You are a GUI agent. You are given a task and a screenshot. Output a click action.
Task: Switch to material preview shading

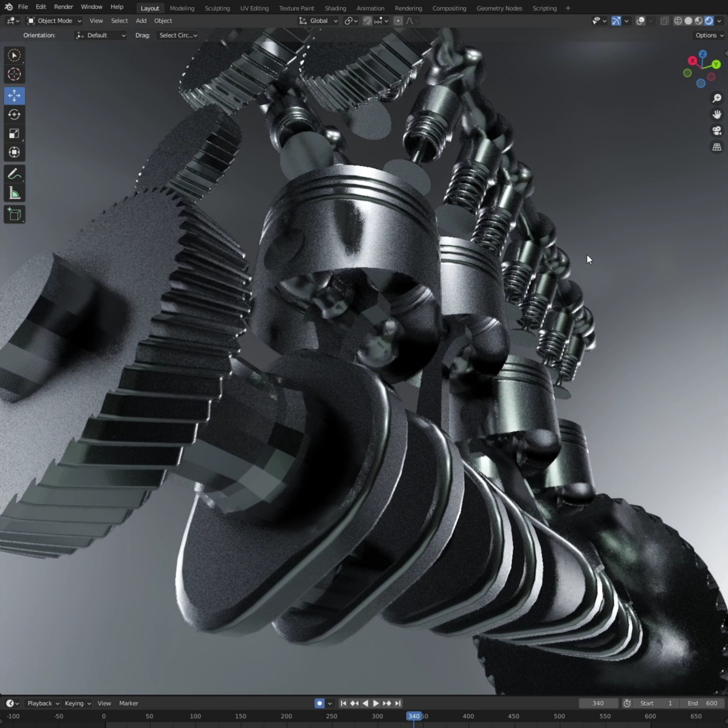tap(698, 21)
